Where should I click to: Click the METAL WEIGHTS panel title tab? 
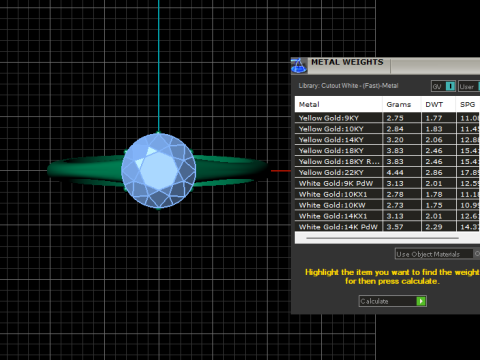point(347,62)
